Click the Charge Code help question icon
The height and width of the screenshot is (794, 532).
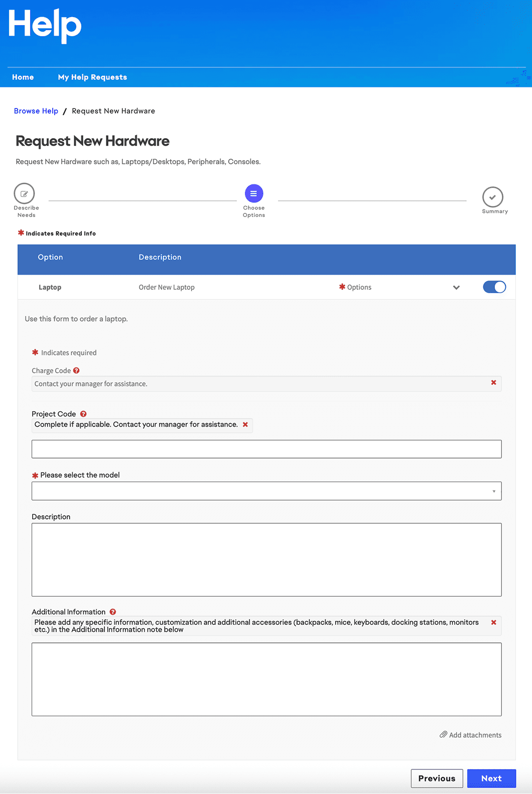pos(76,371)
